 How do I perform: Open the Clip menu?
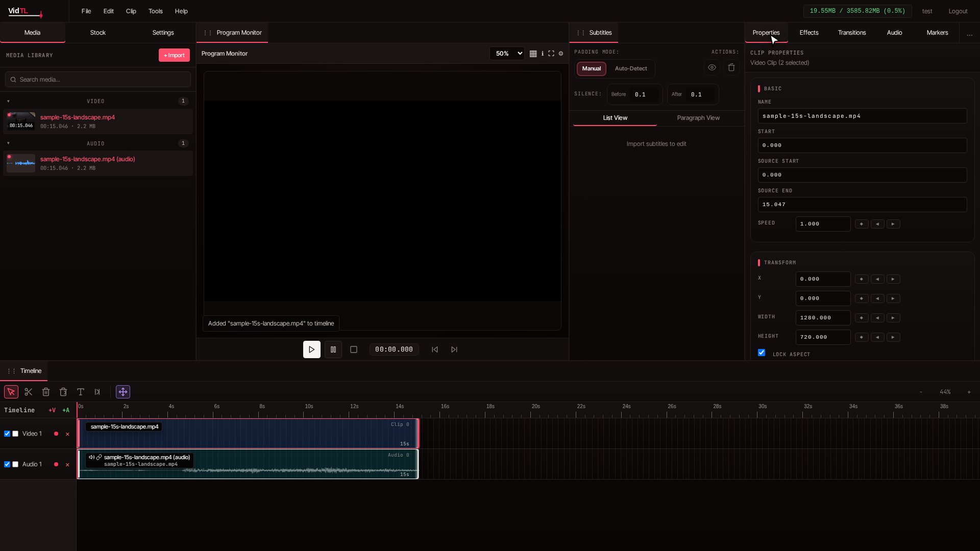(x=131, y=11)
